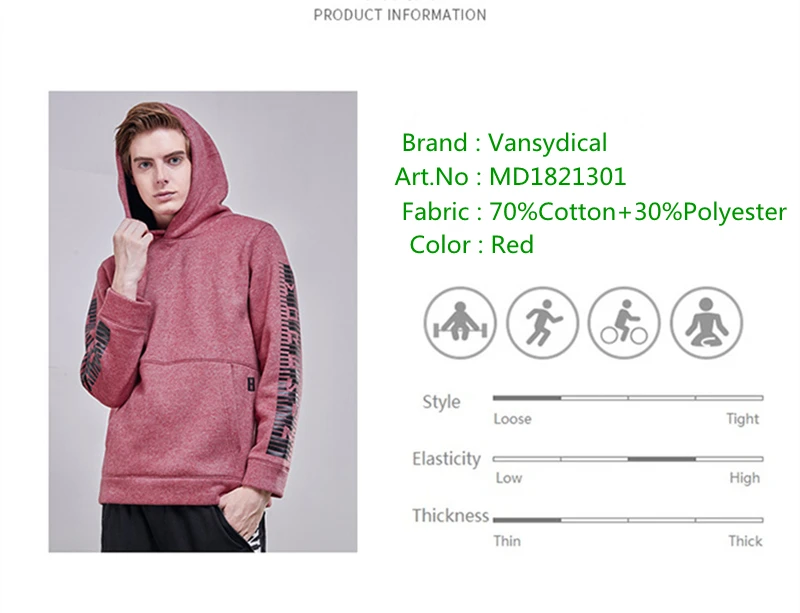The image size is (800, 613).
Task: Click the Thick label under Thickness
Action: click(745, 541)
